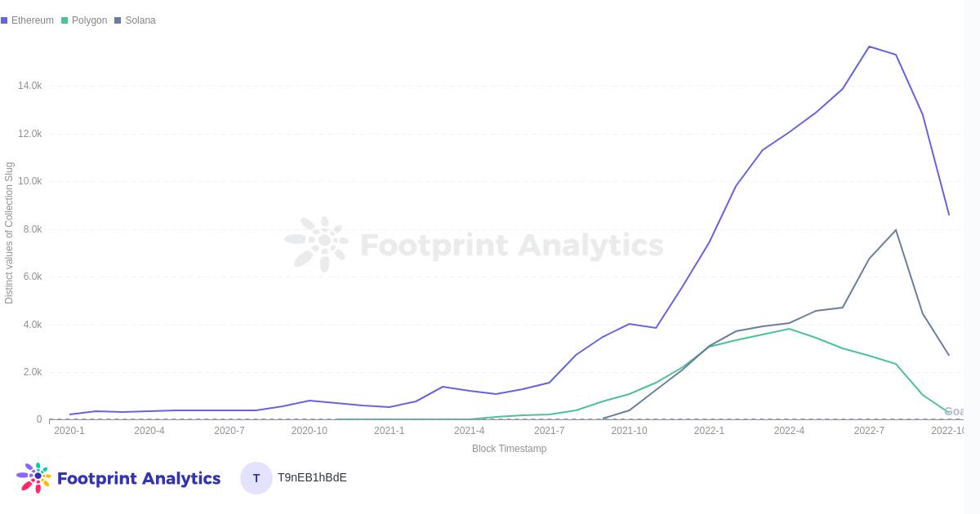
Task: Click the Distinct values of Collection Slug title
Action: [x=9, y=233]
